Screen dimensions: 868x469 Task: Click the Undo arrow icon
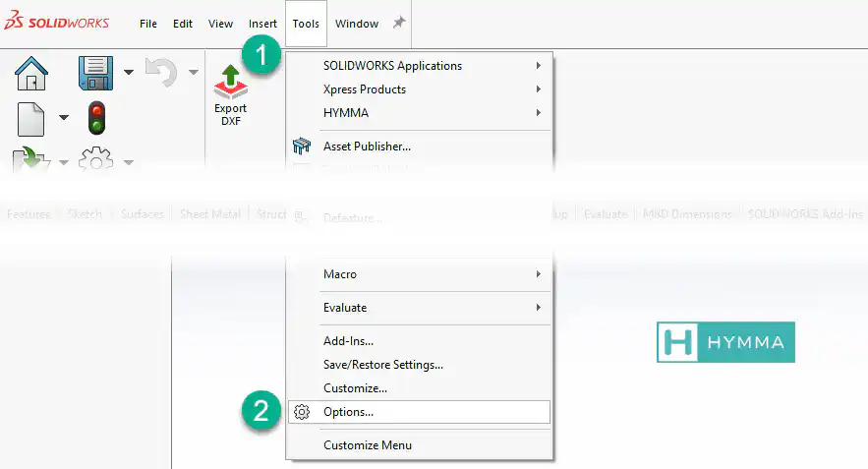[x=161, y=73]
